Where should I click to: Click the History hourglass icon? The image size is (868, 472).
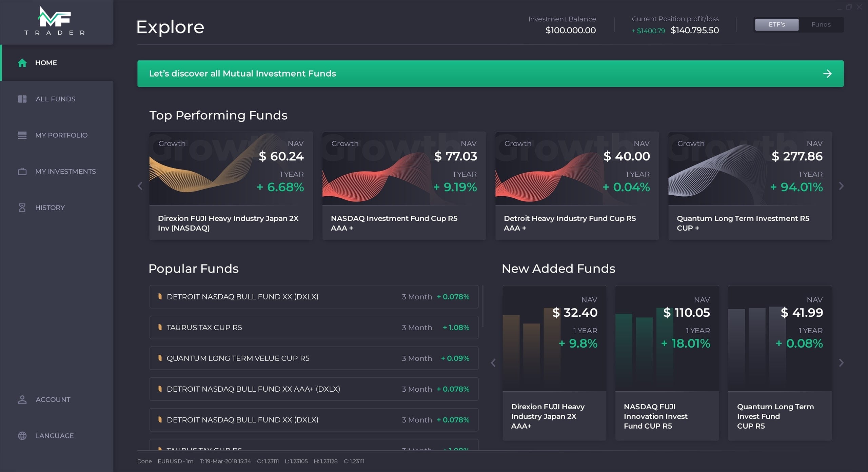[x=22, y=208]
